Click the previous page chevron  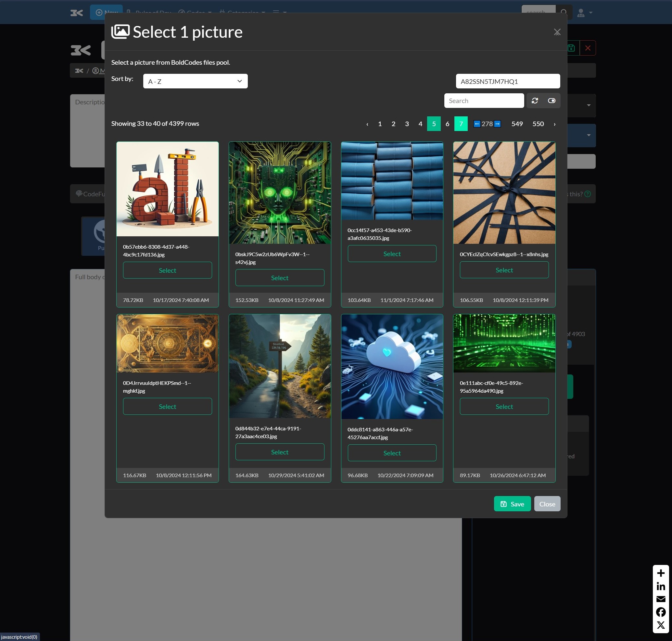[367, 124]
